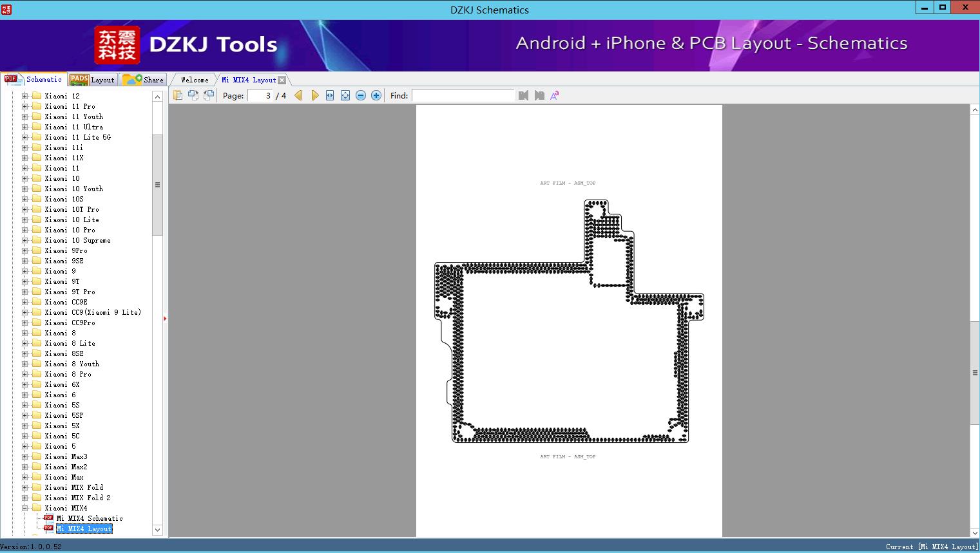Click the document scroll up arrow

pyautogui.click(x=975, y=110)
